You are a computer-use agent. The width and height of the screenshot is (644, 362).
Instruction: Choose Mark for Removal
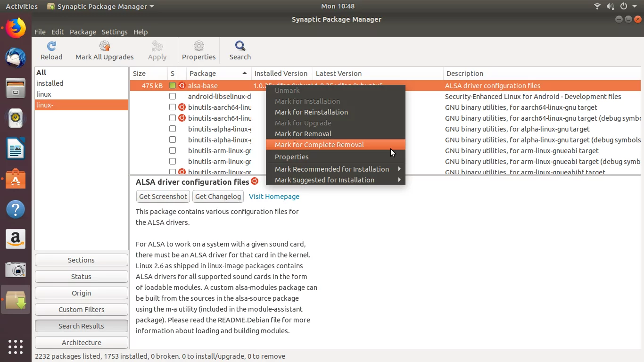pos(336,134)
